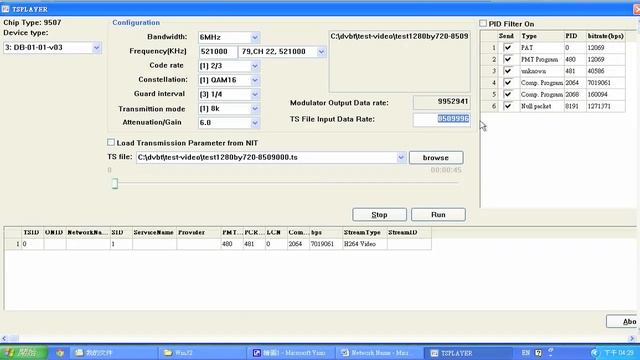Viewport: 640px width, 360px height.
Task: Click the help question mark tray icon
Action: point(538,353)
